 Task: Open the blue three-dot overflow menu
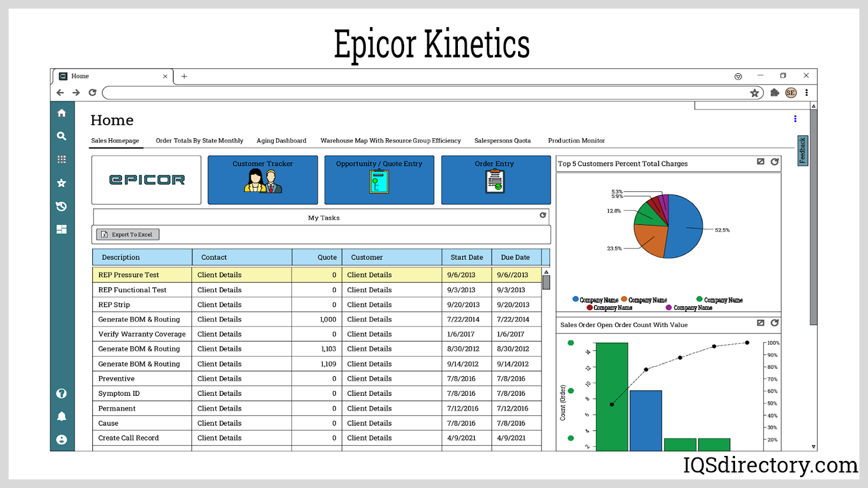(795, 119)
